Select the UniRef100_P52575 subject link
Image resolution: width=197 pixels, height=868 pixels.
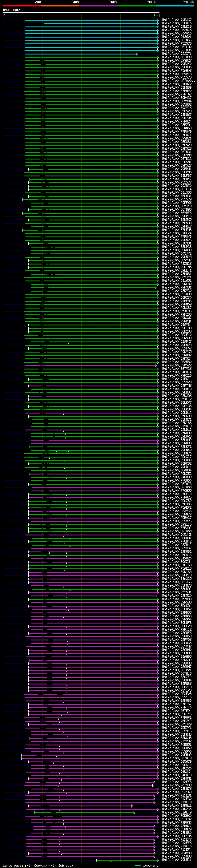pyautogui.click(x=176, y=30)
